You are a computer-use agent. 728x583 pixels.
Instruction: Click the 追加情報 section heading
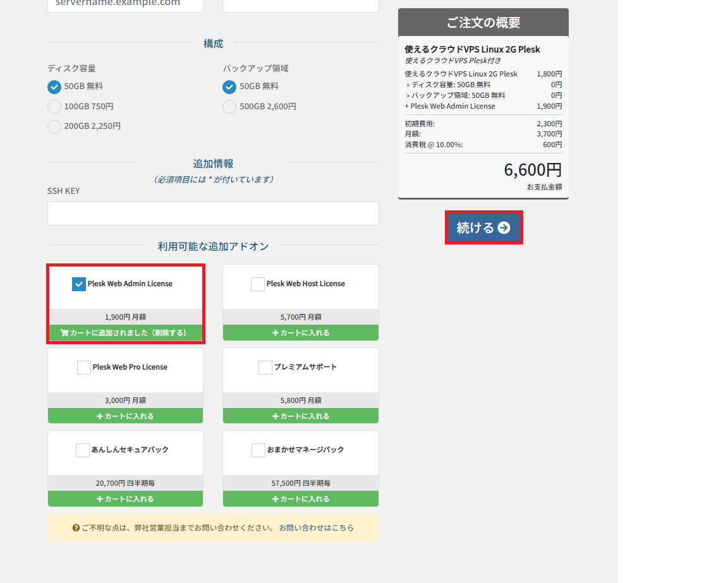point(213,164)
